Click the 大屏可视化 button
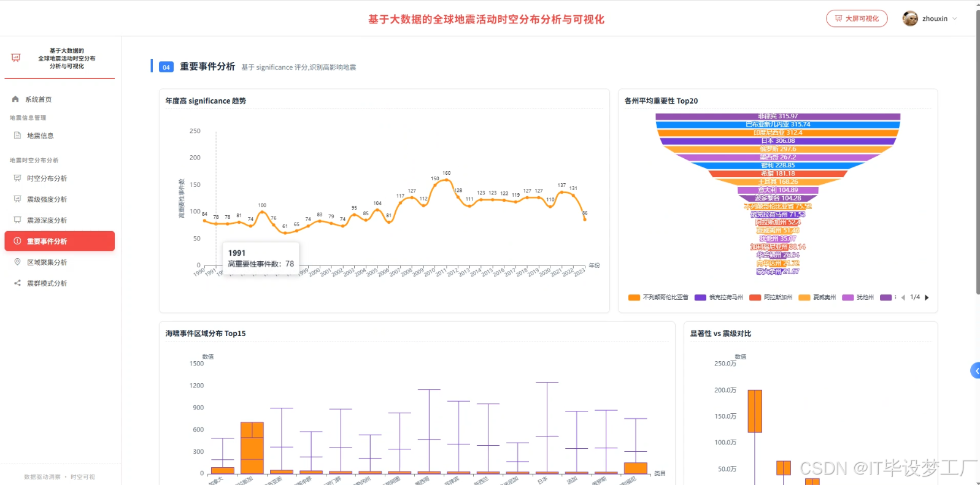 click(x=857, y=18)
